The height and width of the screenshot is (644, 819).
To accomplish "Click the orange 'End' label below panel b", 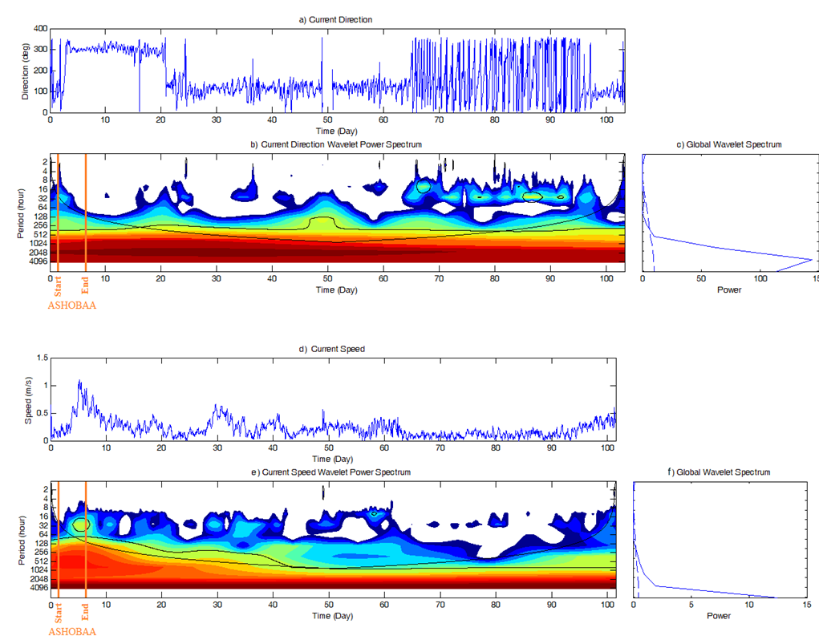I will click(x=86, y=285).
